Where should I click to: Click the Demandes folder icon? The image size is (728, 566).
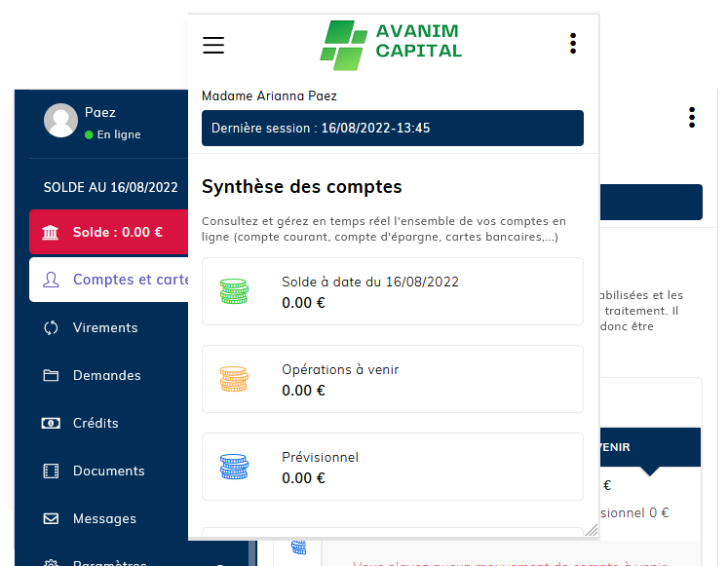click(x=51, y=375)
